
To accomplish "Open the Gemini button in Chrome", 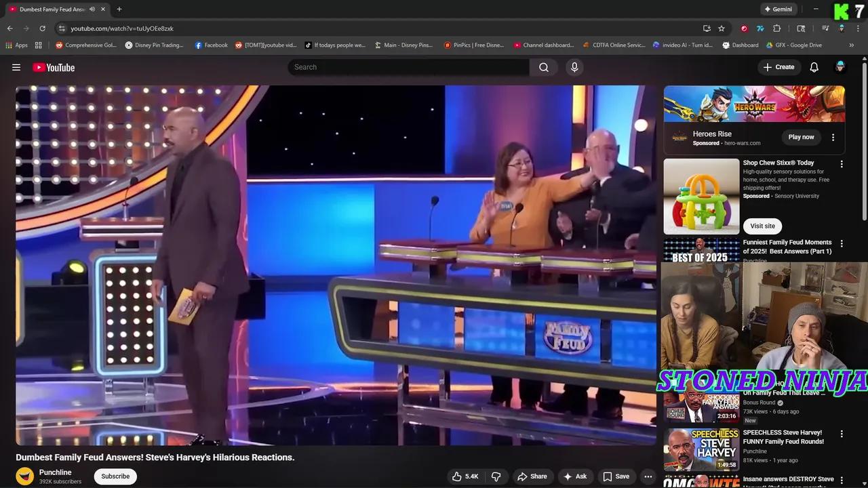I will 778,9.
